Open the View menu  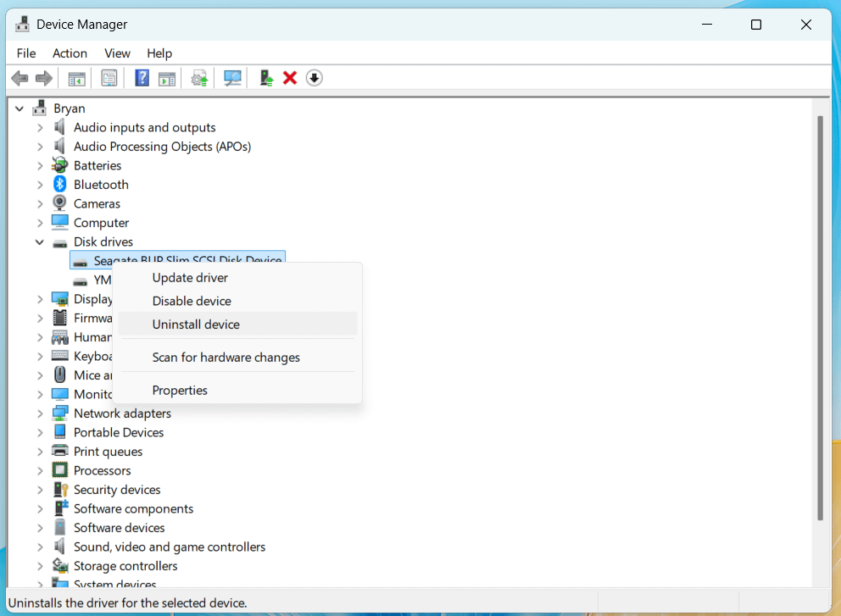(x=117, y=53)
